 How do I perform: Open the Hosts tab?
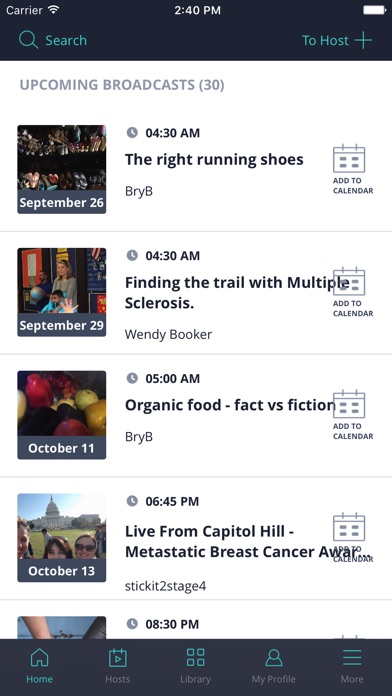click(118, 666)
